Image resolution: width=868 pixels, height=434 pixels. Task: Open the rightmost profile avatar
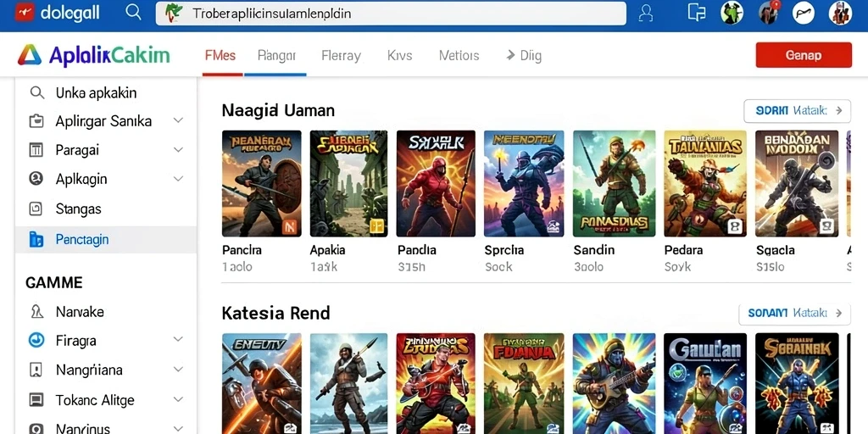click(x=840, y=12)
